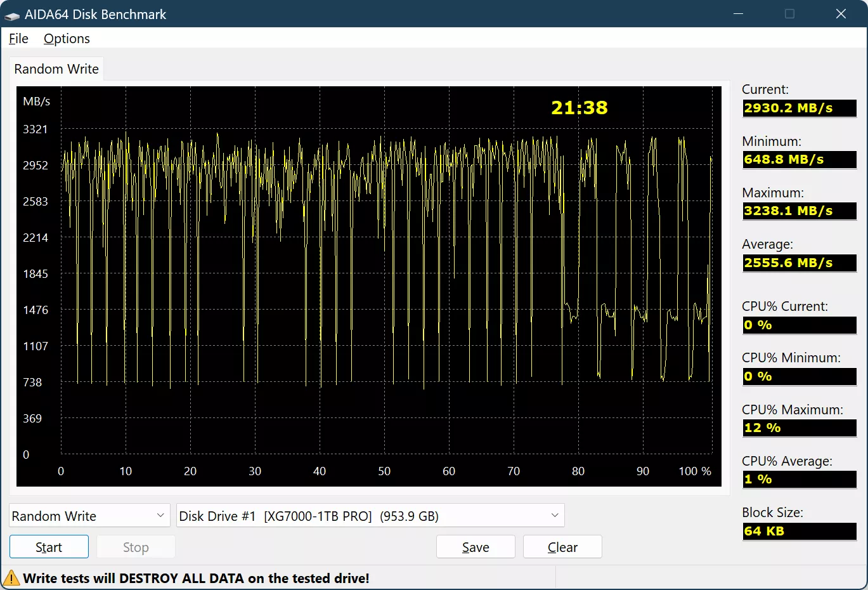This screenshot has height=590, width=868.
Task: Click the Start button
Action: coord(49,547)
